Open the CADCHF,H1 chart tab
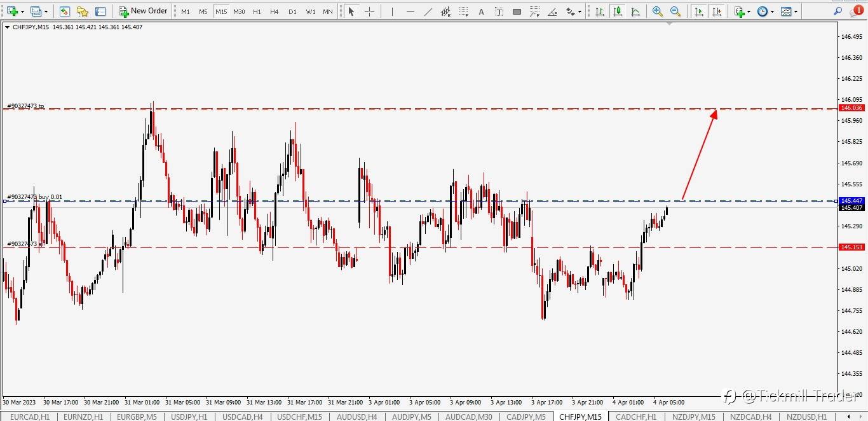Image resolution: width=868 pixels, height=421 pixels. coord(636,417)
